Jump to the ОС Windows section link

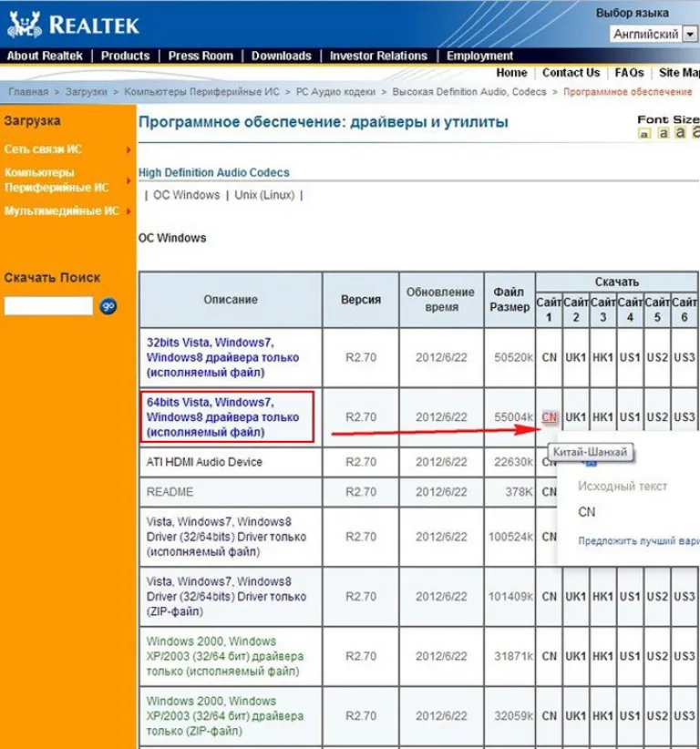point(186,195)
